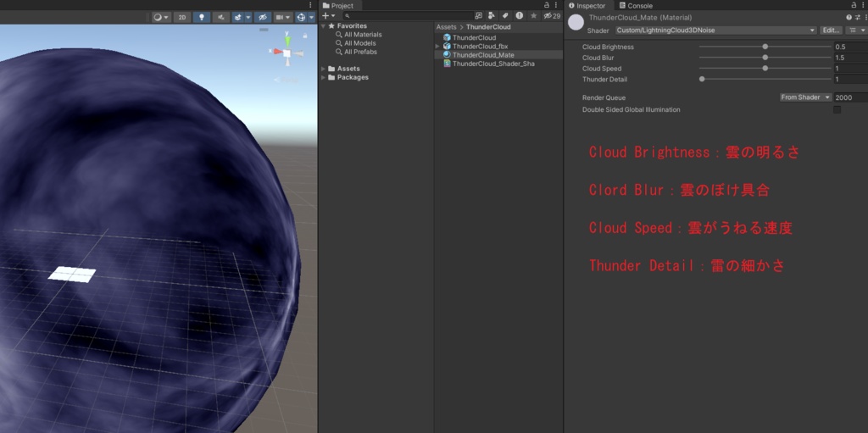This screenshot has width=868, height=433.
Task: Click ThunderCloud in the breadcrumb path
Action: point(488,27)
